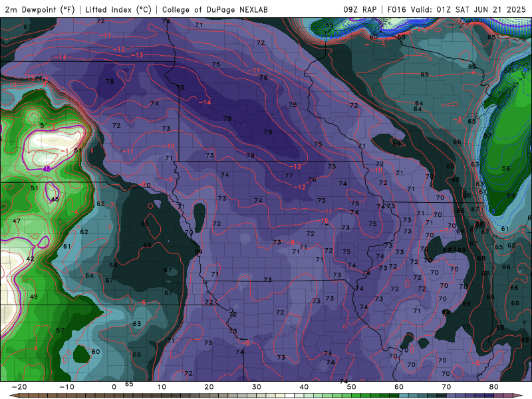The width and height of the screenshot is (532, 399).
Task: Click the 40 label on color scale
Action: click(x=304, y=387)
